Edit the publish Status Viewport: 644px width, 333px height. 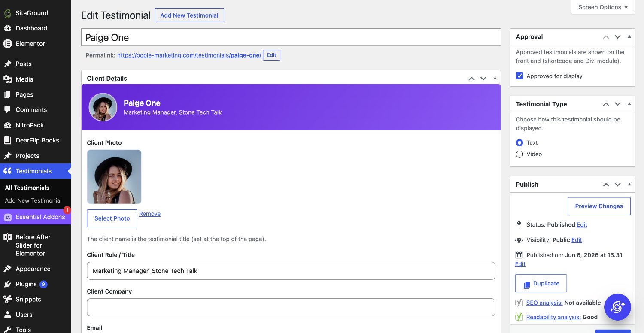point(582,224)
